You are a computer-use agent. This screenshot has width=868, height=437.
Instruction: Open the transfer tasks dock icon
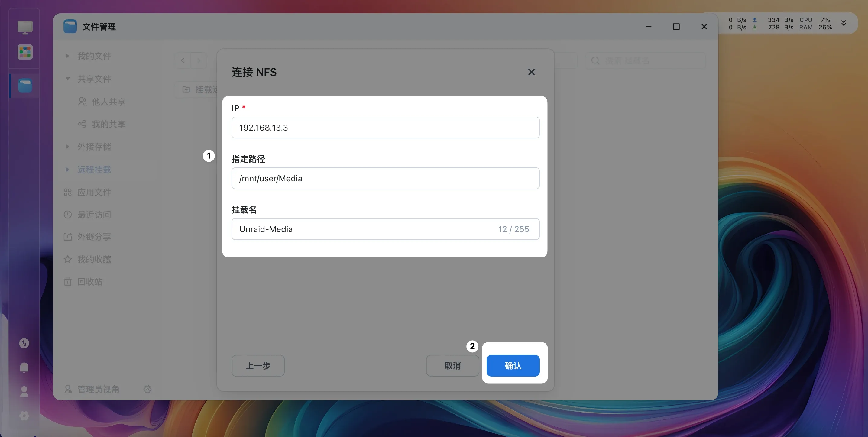click(24, 343)
